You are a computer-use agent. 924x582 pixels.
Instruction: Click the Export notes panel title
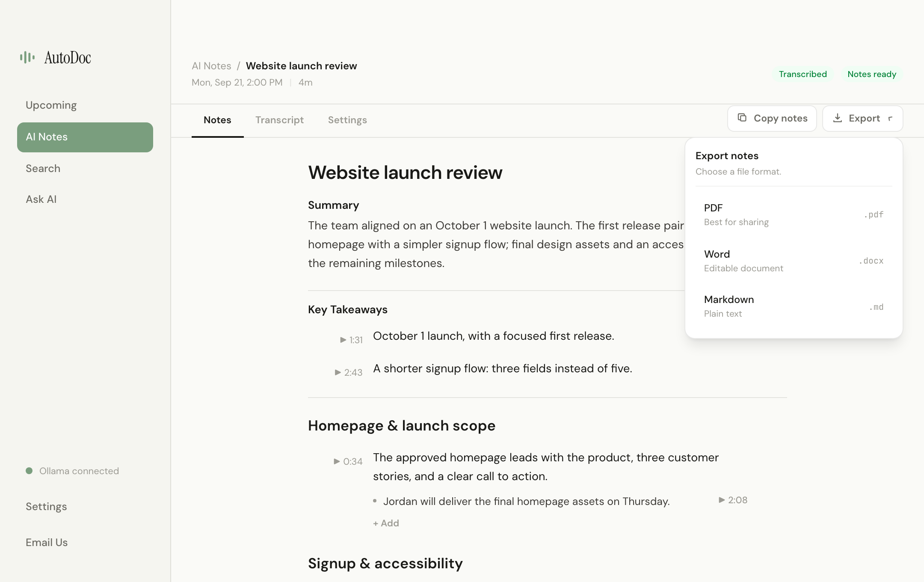pos(727,156)
